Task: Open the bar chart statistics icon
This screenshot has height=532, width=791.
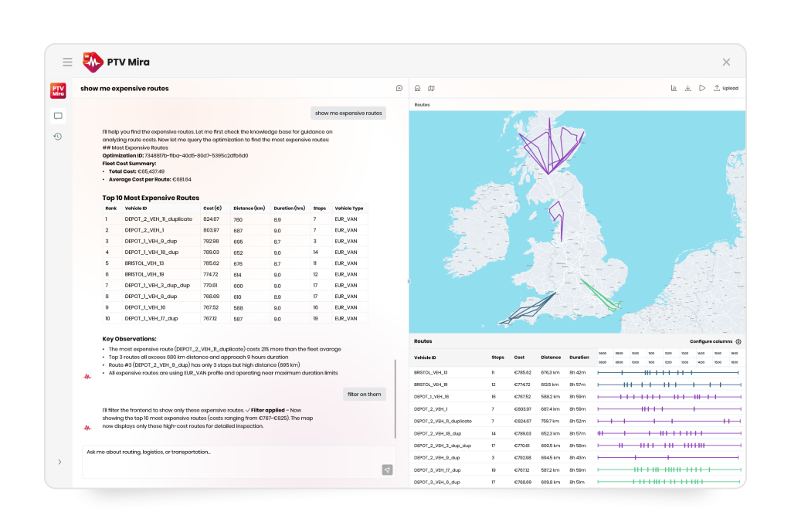Action: coord(674,88)
